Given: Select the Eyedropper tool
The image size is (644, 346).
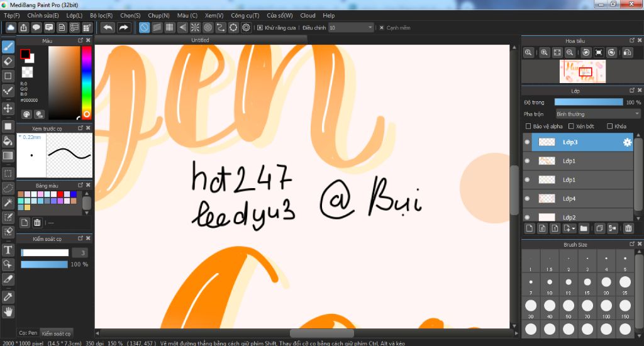Looking at the screenshot, I should 8,297.
